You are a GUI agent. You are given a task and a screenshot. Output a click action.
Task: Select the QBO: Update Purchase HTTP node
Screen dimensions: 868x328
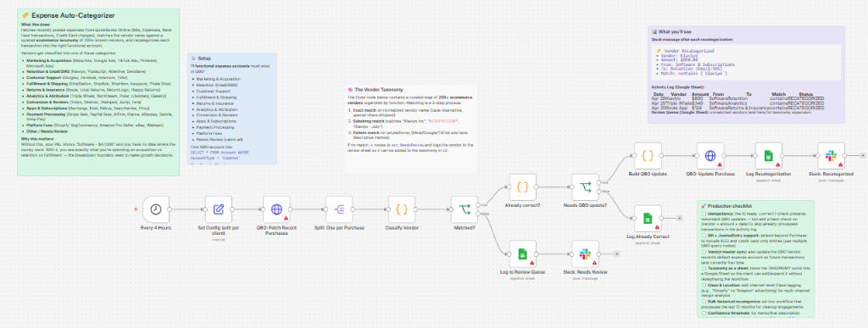(710, 156)
